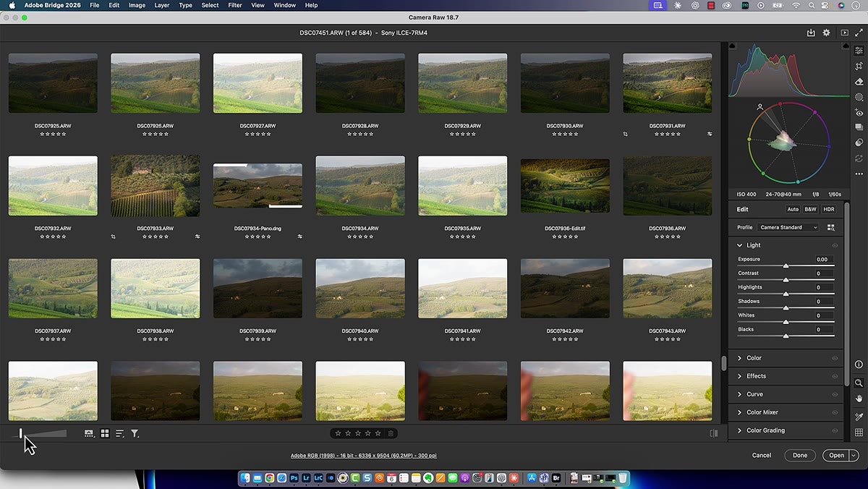The width and height of the screenshot is (868, 489).
Task: Expand the Color Mixer panel
Action: (739, 412)
